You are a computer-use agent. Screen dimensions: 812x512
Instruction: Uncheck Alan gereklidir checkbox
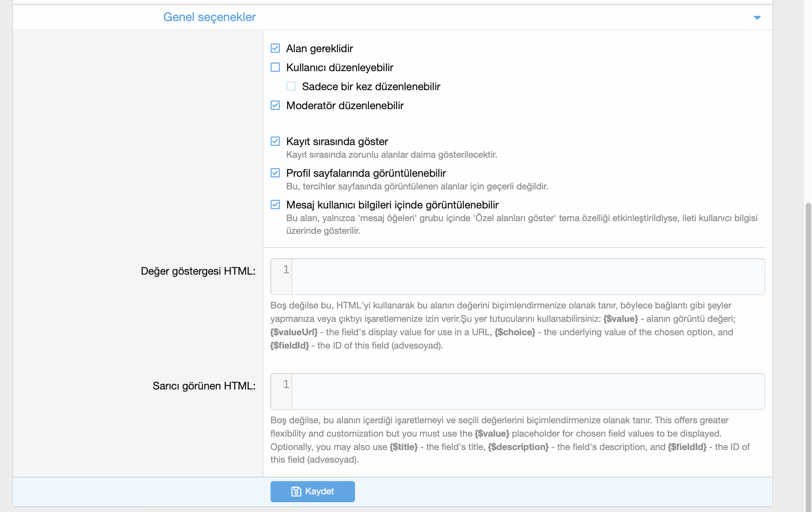pyautogui.click(x=275, y=48)
